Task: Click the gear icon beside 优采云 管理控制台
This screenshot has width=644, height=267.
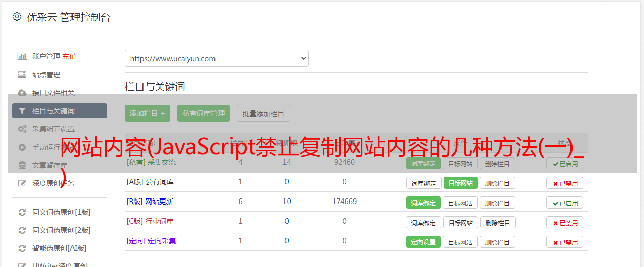Action: [17, 17]
